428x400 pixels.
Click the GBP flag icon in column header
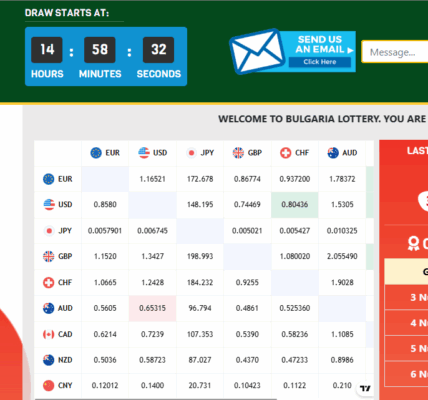pyautogui.click(x=238, y=153)
